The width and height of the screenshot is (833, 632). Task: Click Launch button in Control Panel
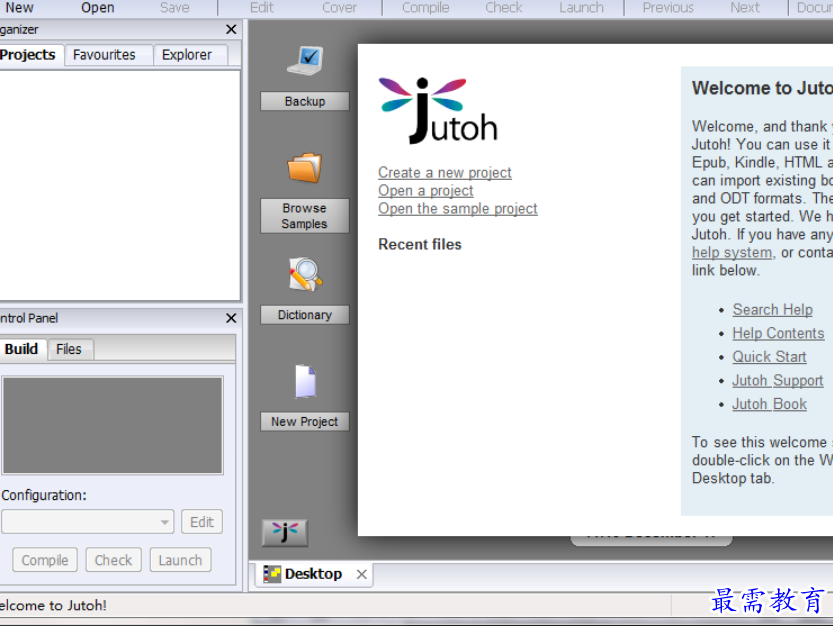(x=181, y=560)
